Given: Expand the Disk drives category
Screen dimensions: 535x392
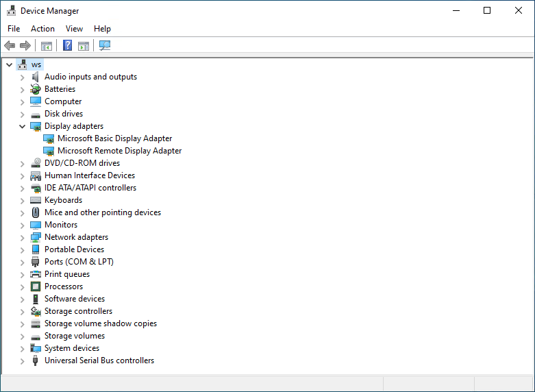Looking at the screenshot, I should [22, 114].
